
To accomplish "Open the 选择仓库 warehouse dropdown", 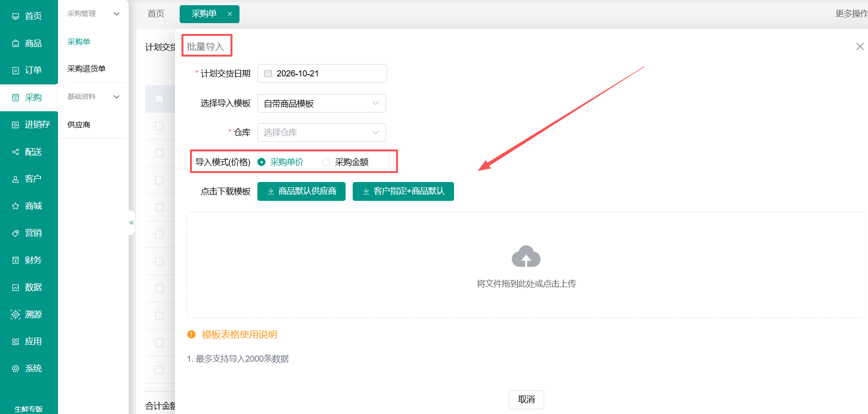I will [322, 132].
